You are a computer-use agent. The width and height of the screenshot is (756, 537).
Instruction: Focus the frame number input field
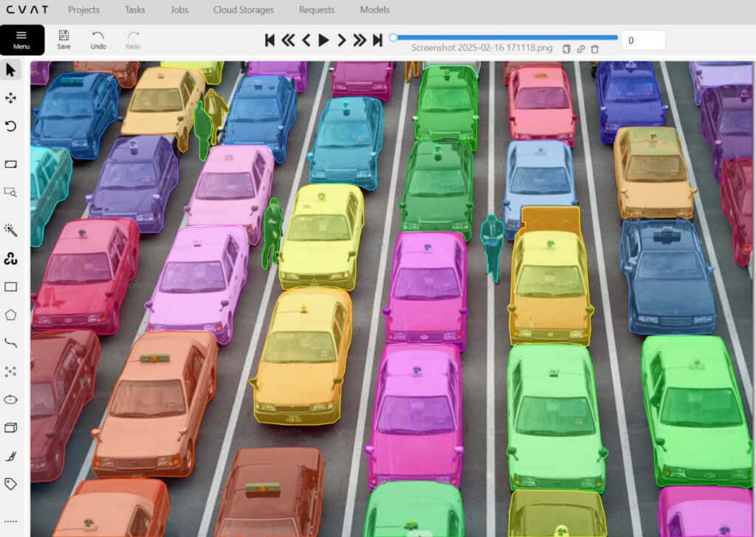tap(643, 40)
